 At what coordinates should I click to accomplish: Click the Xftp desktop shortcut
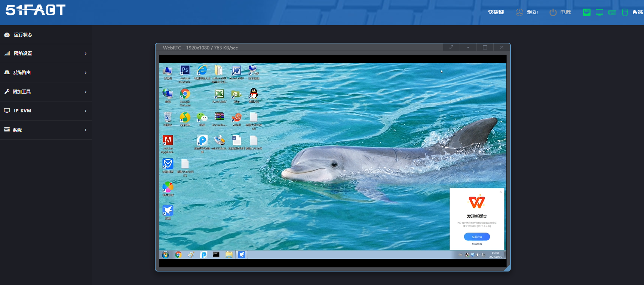click(236, 95)
